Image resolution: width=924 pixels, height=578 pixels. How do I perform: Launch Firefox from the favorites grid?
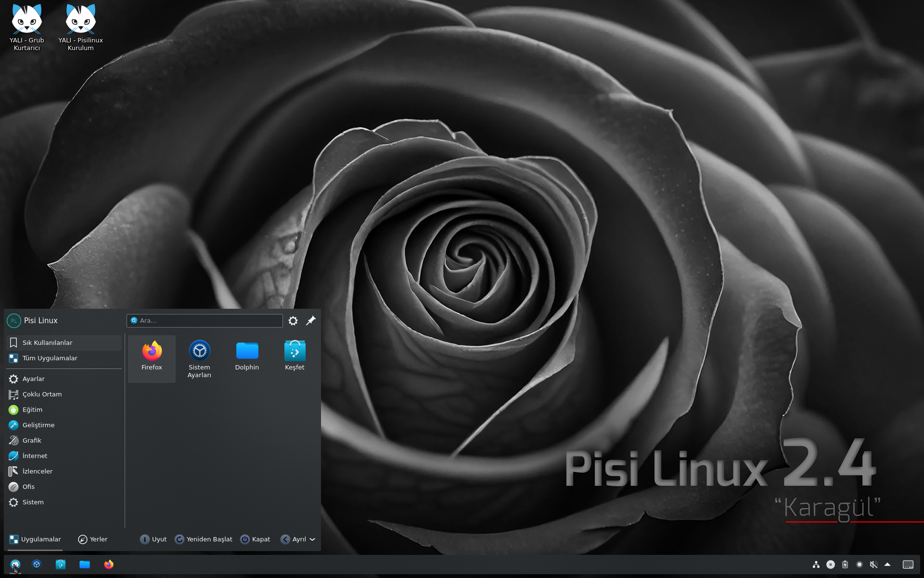point(152,358)
